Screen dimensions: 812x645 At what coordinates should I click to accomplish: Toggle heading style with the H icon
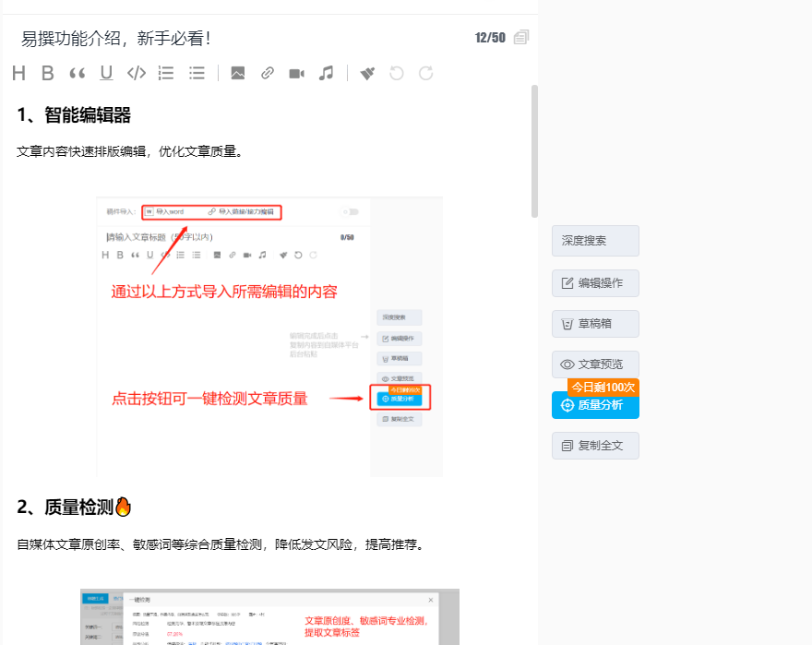[18, 73]
